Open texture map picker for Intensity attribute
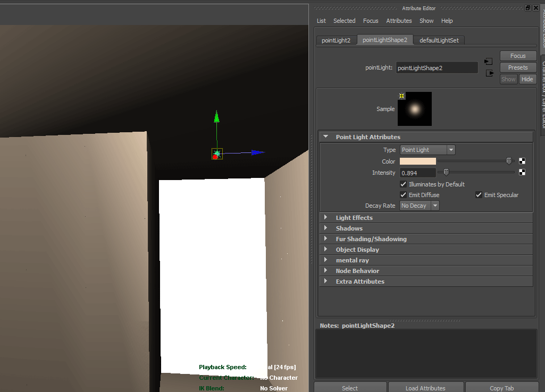 point(522,172)
